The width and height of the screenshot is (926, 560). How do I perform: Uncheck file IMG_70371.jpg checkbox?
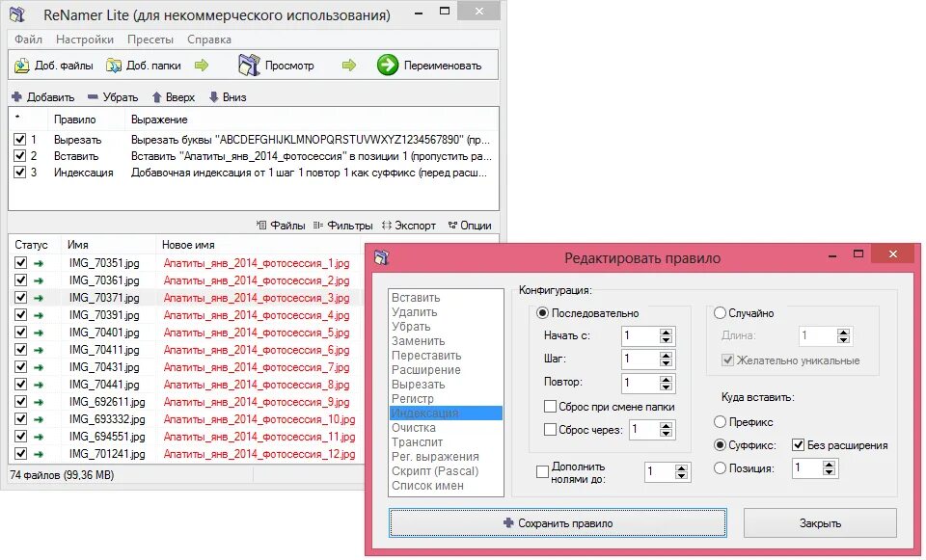click(x=20, y=298)
